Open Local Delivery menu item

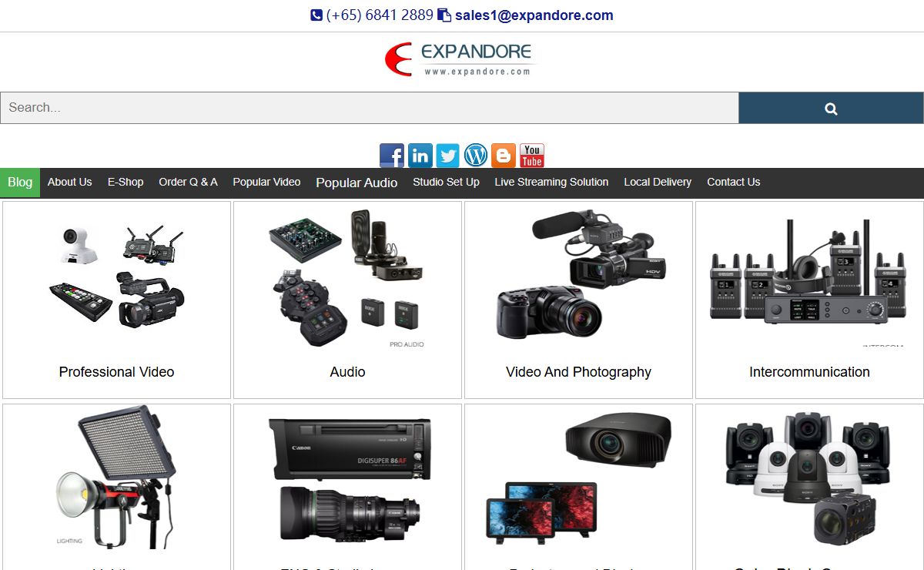click(x=658, y=182)
